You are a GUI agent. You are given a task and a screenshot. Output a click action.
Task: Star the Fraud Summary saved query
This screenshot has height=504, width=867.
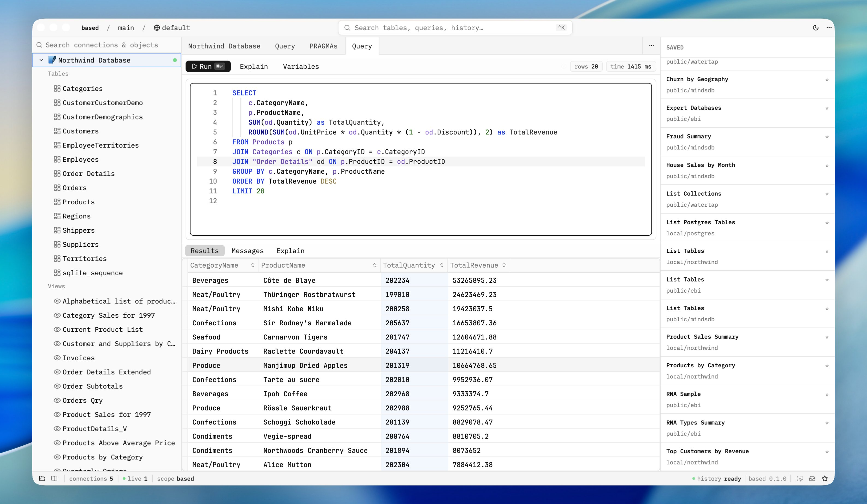[827, 136]
